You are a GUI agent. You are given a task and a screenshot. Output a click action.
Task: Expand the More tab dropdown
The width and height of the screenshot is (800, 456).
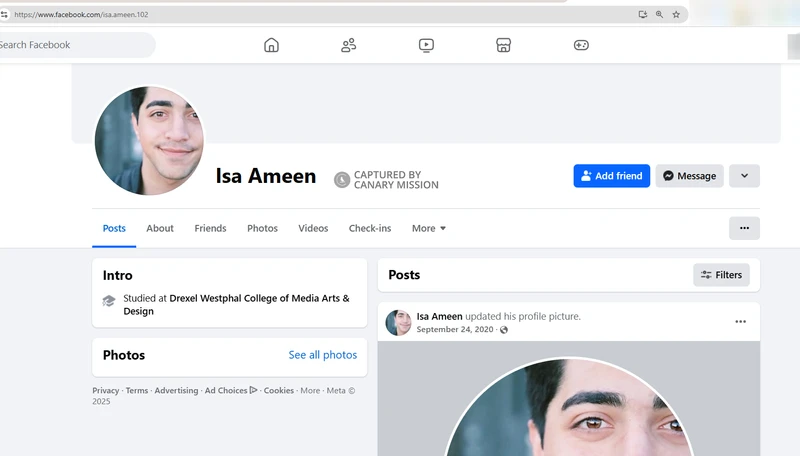(x=429, y=229)
